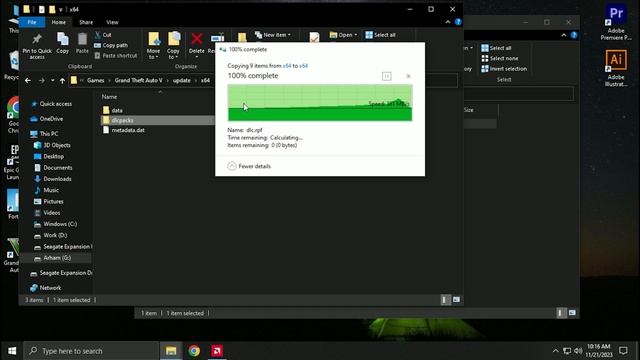The height and width of the screenshot is (360, 640).
Task: Open Network in the sidebar
Action: click(x=50, y=288)
